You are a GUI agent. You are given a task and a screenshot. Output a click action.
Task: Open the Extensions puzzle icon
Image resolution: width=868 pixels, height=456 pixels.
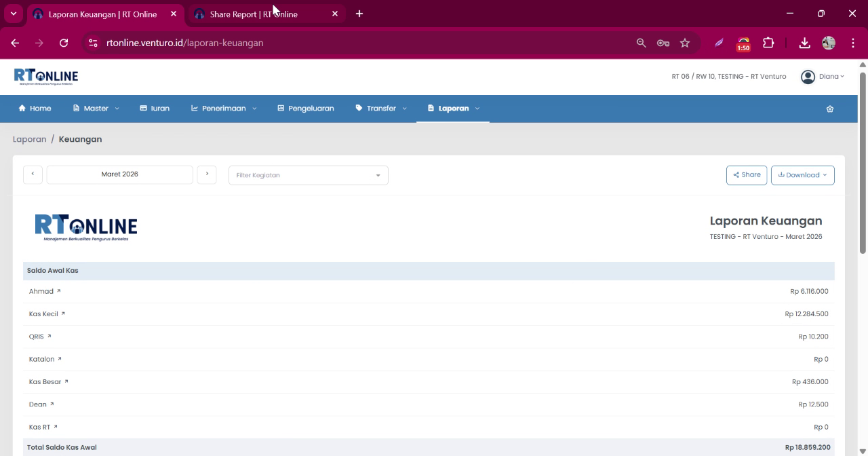(768, 43)
